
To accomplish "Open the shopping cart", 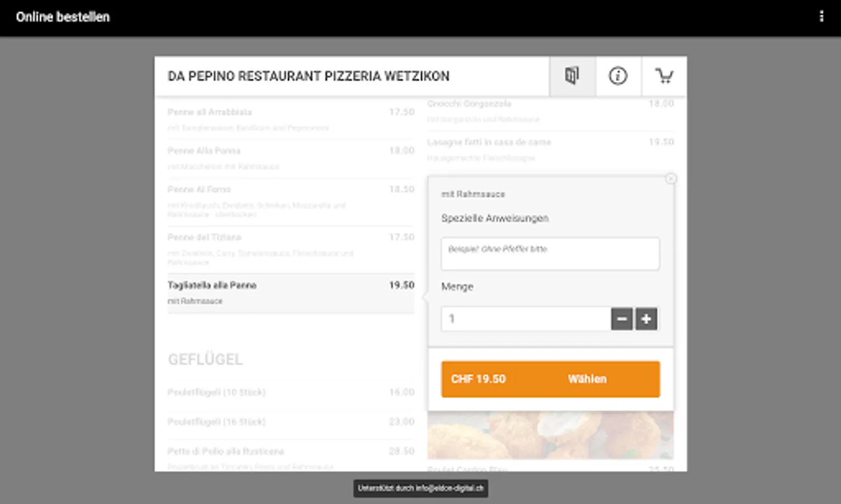I will click(664, 76).
